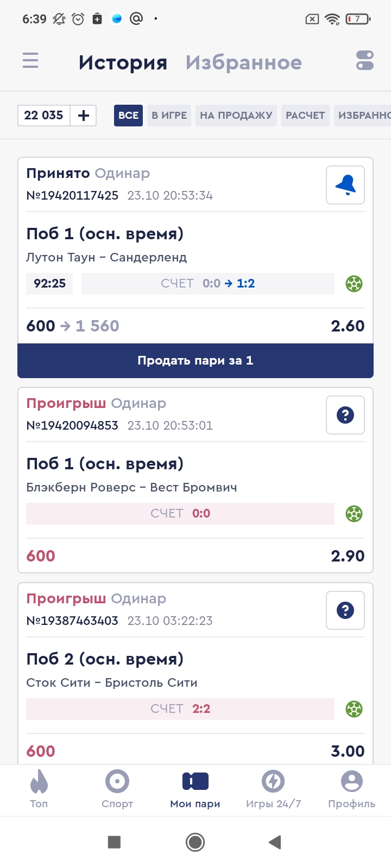Switch to the Избранное tab
Screen dimensions: 391x868
[243, 62]
